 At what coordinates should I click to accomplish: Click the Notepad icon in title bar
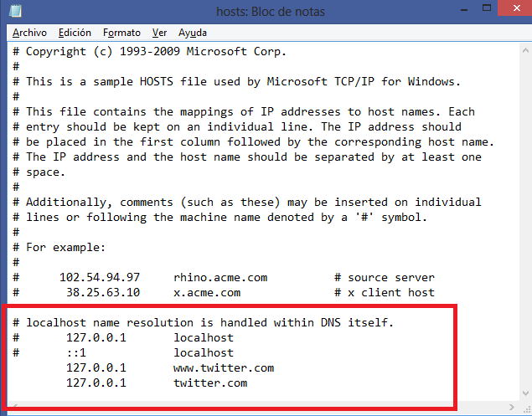[x=15, y=10]
